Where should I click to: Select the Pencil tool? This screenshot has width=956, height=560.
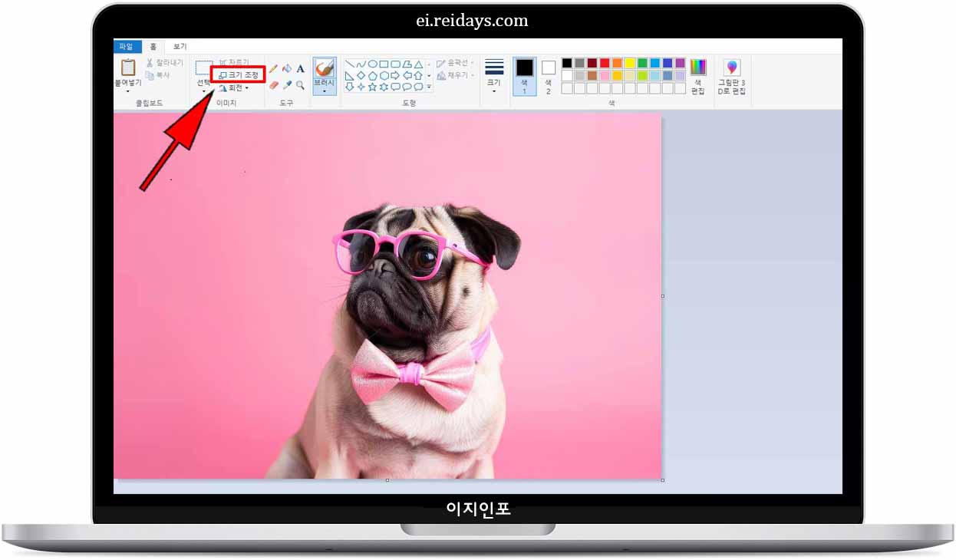click(x=274, y=68)
